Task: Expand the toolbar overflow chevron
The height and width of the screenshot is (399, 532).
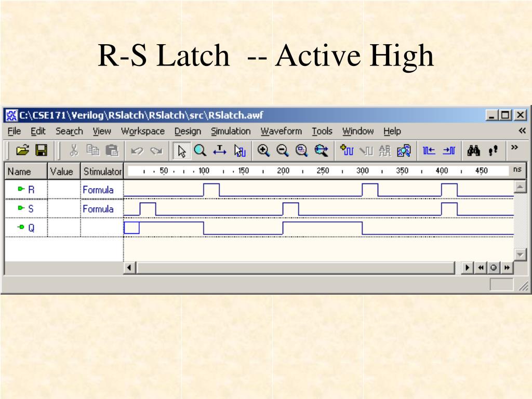Action: coord(514,147)
